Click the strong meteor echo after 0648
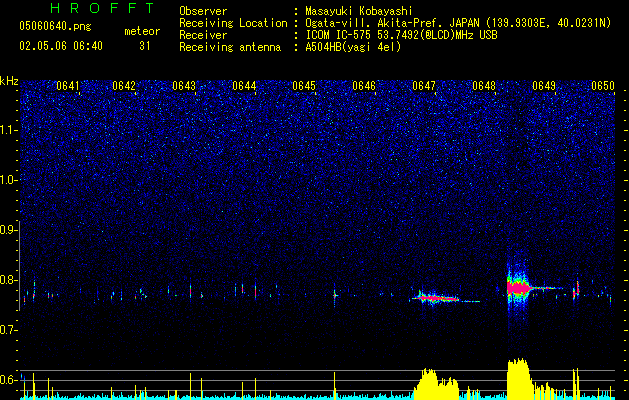The width and height of the screenshot is (629, 400). tap(517, 287)
